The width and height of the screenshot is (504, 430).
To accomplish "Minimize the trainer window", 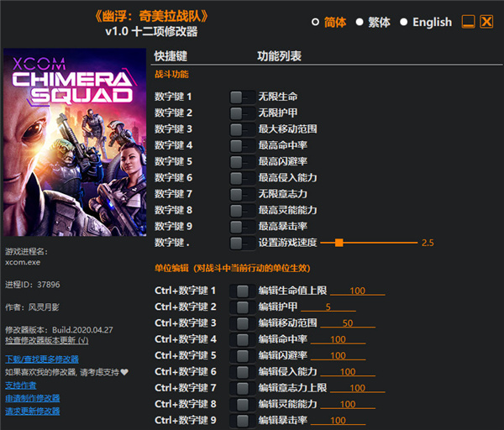I will point(468,22).
